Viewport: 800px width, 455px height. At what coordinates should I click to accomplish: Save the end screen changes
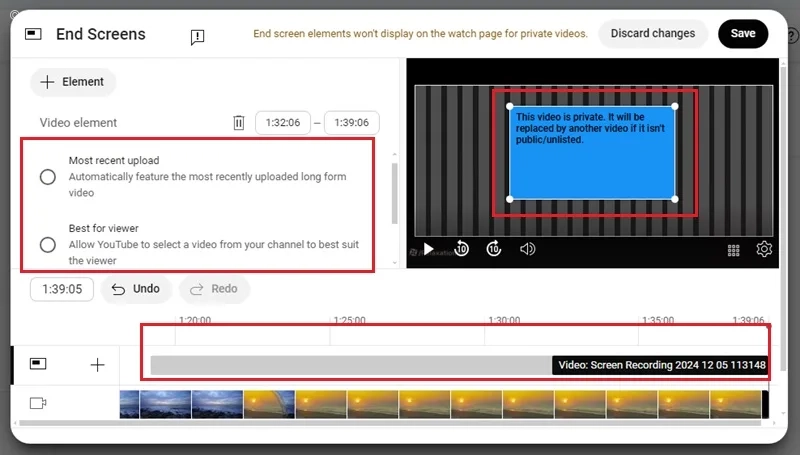[743, 34]
